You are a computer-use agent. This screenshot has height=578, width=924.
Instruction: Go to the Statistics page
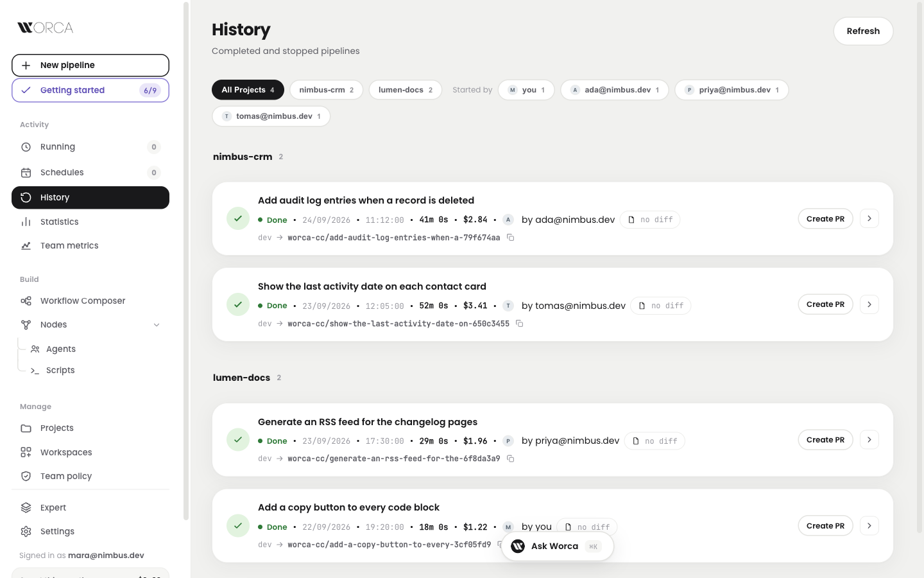coord(90,222)
